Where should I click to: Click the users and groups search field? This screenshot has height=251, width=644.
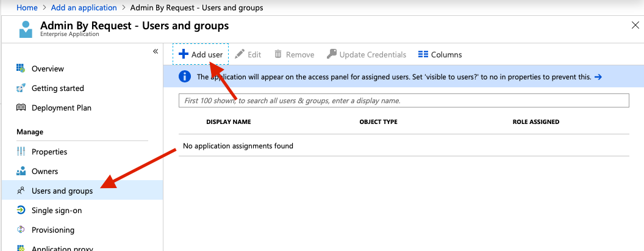click(404, 100)
